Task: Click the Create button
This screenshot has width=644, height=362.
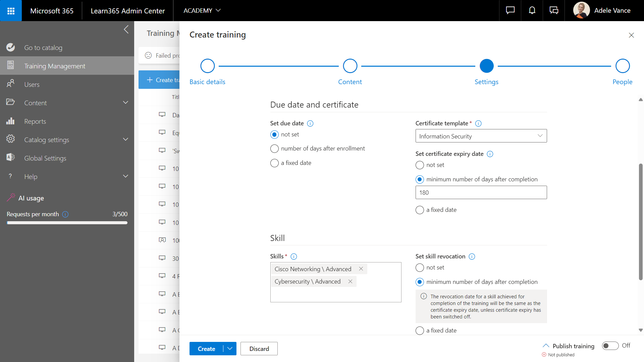Action: click(206, 349)
